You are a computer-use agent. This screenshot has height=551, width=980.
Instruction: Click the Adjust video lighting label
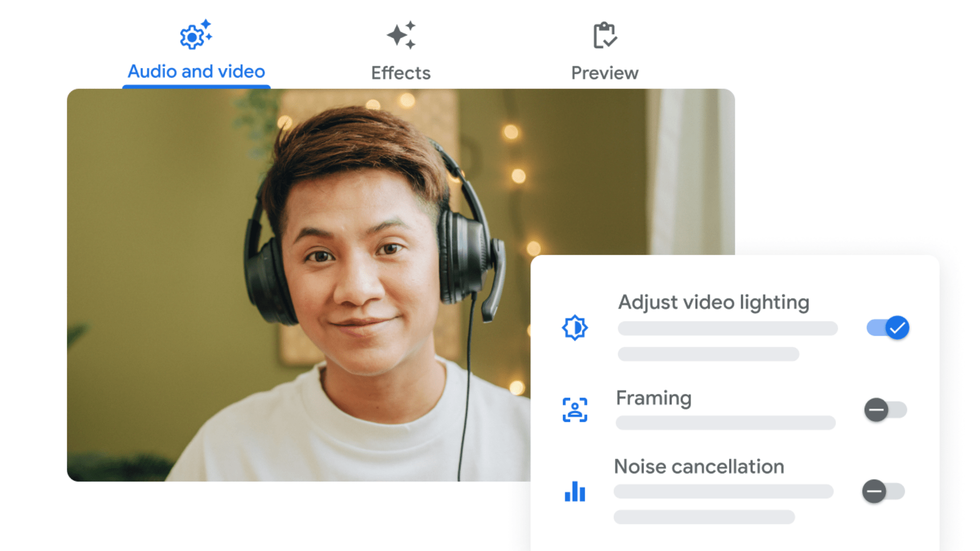(714, 302)
